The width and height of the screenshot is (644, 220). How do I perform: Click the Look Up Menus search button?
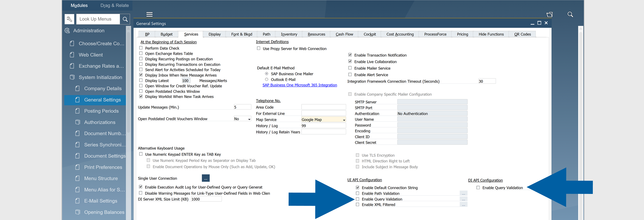(x=125, y=19)
